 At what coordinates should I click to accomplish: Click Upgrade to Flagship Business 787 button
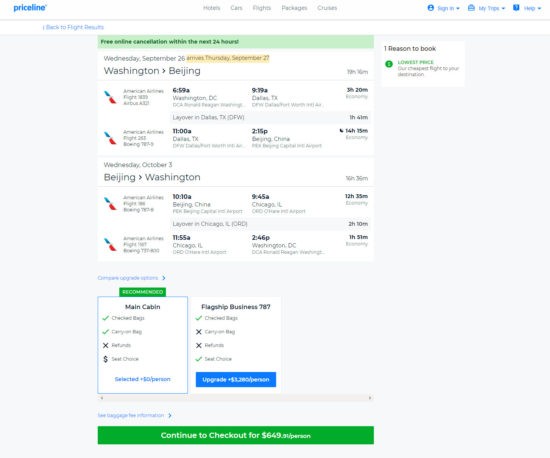[x=236, y=379]
